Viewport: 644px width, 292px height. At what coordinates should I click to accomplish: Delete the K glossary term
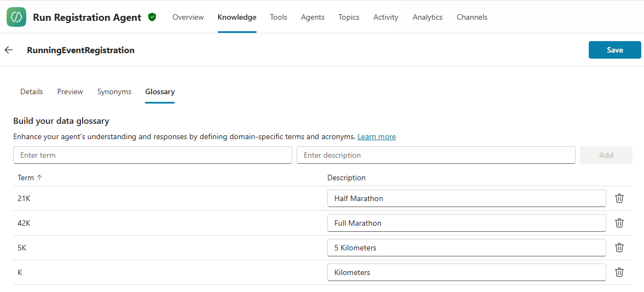click(x=619, y=272)
